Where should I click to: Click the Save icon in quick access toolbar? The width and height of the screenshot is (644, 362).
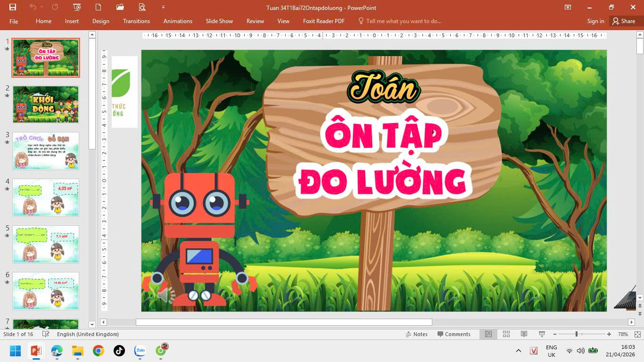(13, 7)
